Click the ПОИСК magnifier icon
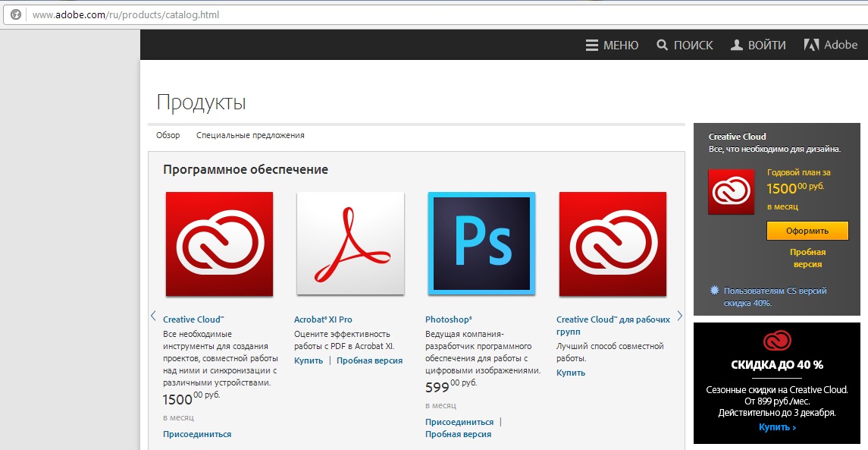 coord(662,45)
